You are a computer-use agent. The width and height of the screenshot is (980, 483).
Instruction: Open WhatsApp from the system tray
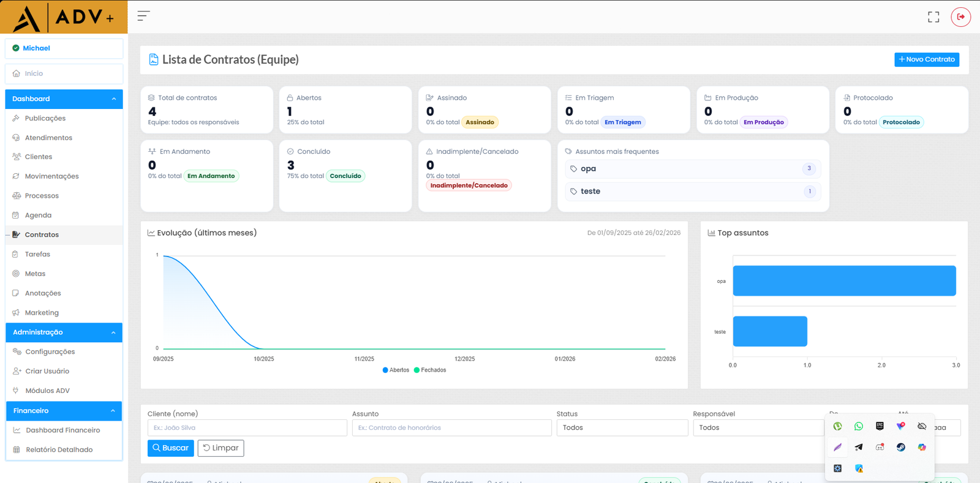point(859,427)
